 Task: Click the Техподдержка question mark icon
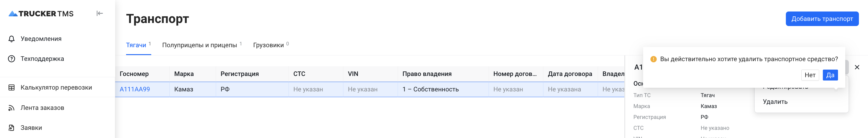[x=12, y=59]
